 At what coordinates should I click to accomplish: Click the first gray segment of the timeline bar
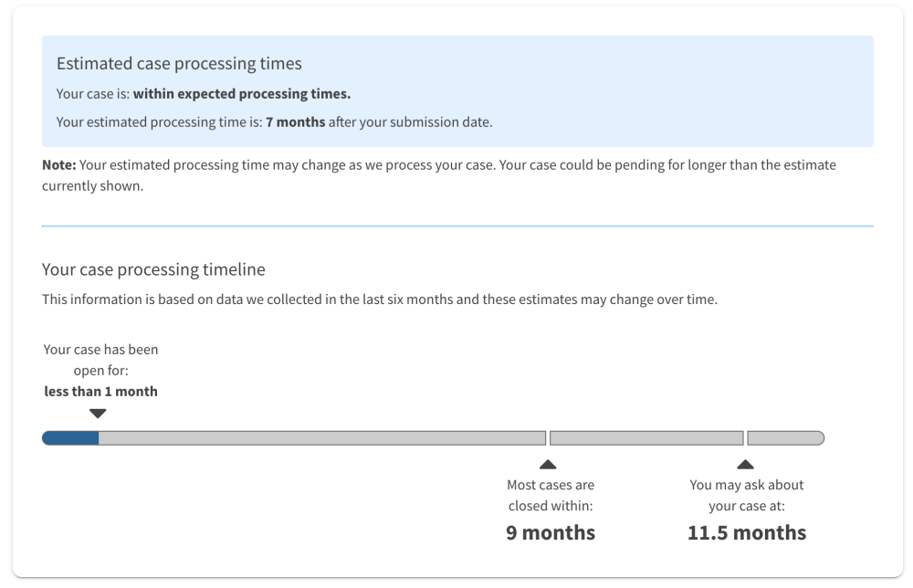(x=322, y=437)
